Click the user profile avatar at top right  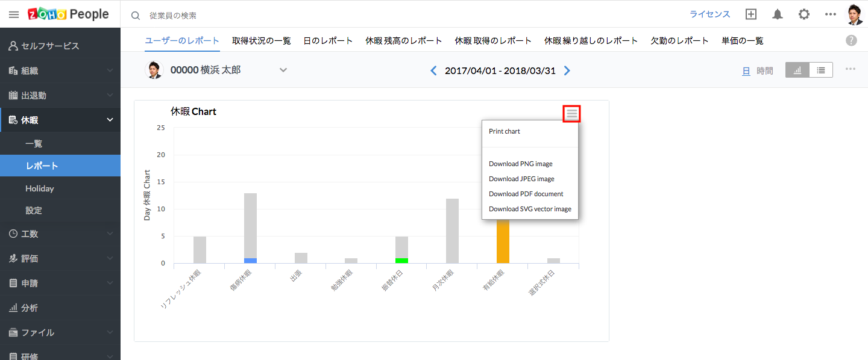tap(855, 14)
